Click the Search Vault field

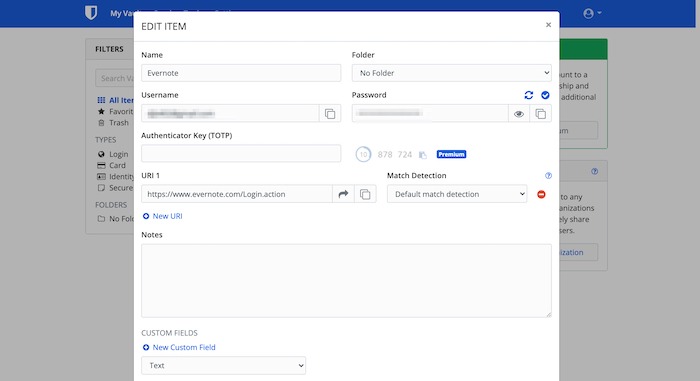tap(115, 78)
